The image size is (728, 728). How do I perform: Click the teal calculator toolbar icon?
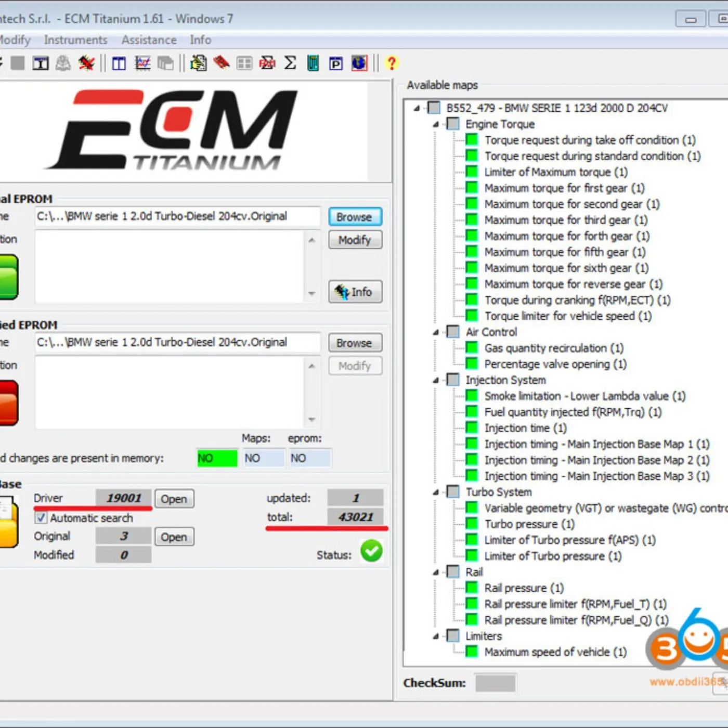point(313,63)
